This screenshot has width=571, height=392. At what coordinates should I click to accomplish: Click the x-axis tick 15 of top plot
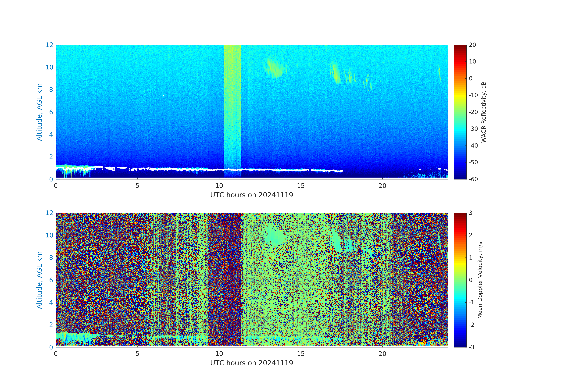(301, 186)
